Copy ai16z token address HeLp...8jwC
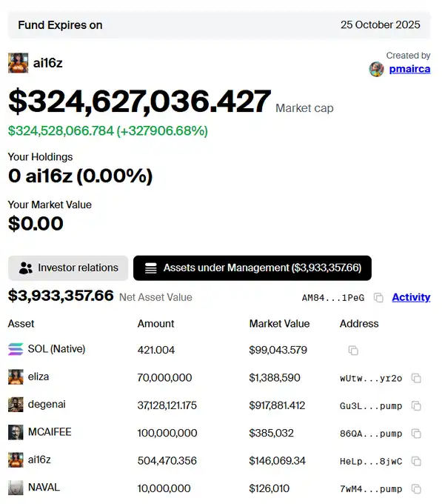The image size is (442, 504). tap(416, 461)
